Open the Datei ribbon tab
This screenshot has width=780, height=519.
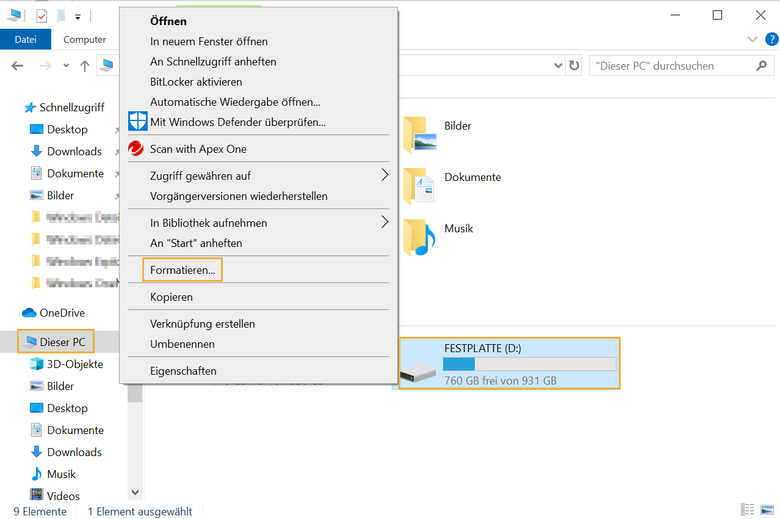coord(25,39)
